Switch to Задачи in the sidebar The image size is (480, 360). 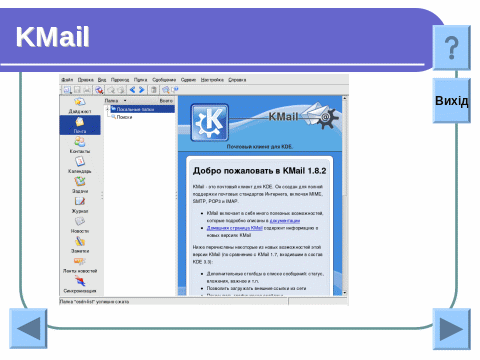[x=80, y=185]
